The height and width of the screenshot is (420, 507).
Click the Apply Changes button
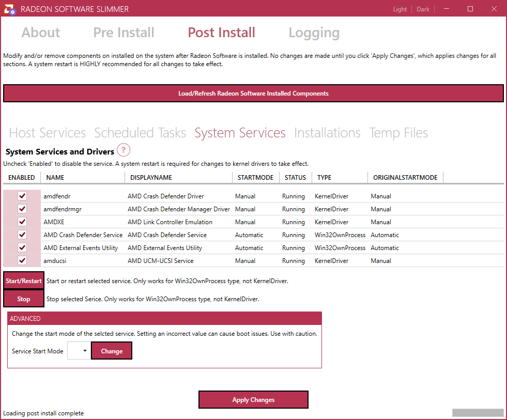[253, 400]
